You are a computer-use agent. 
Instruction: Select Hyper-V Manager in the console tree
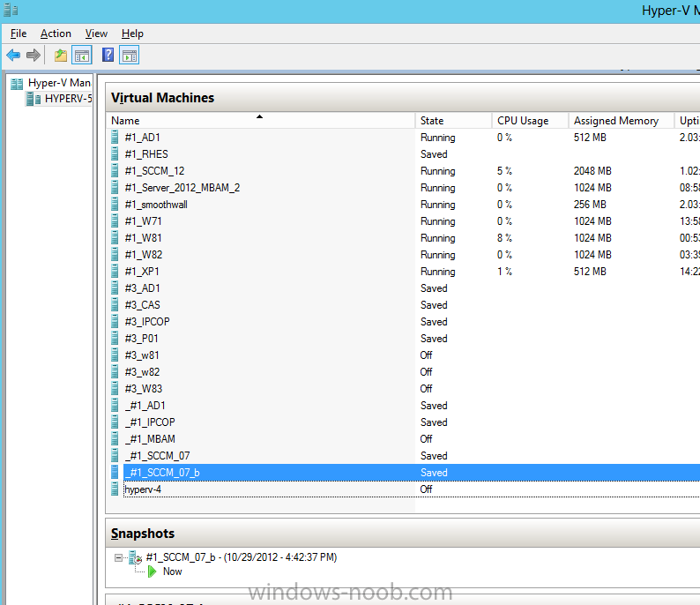(59, 83)
